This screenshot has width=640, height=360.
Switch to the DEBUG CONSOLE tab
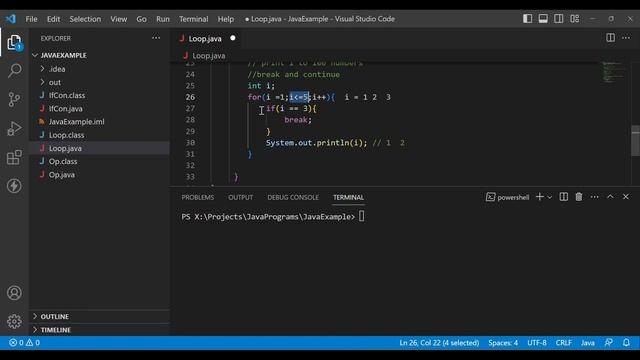[293, 197]
